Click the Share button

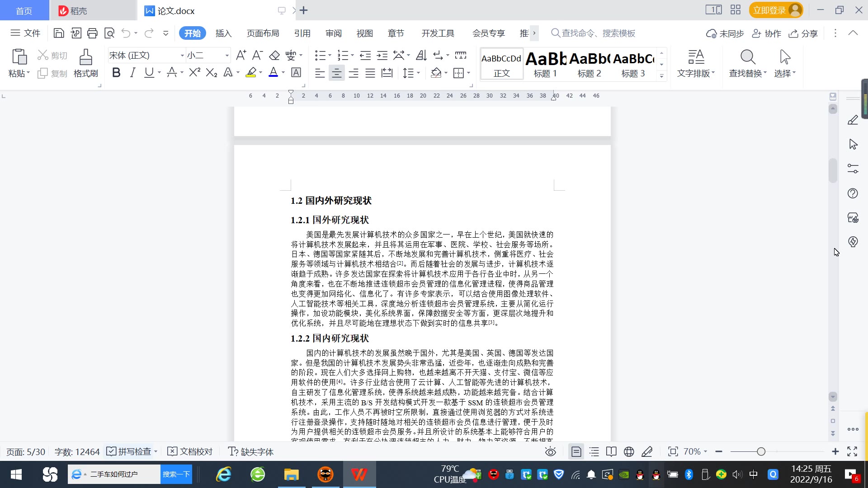[803, 33]
